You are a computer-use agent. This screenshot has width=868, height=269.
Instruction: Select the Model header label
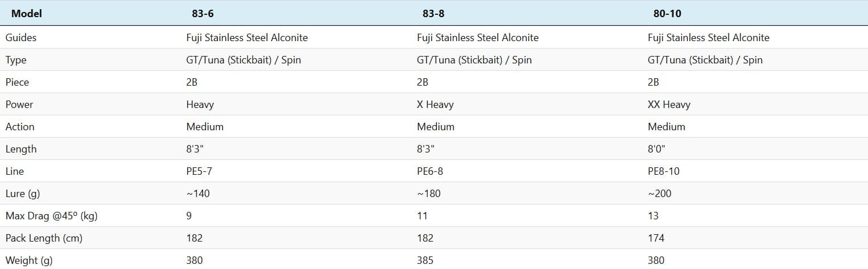pos(27,14)
